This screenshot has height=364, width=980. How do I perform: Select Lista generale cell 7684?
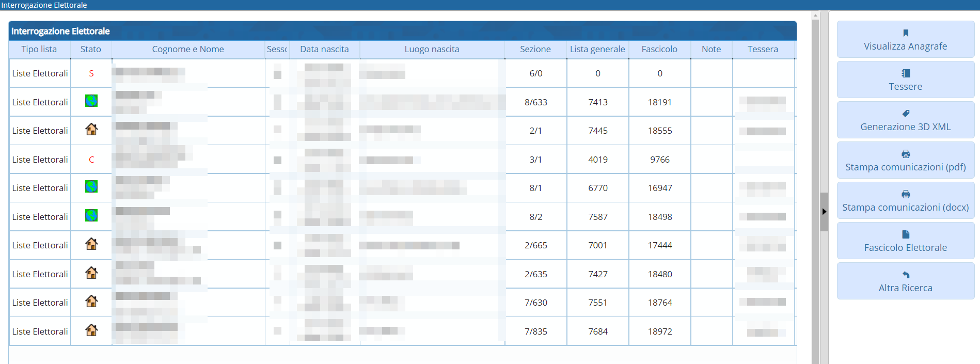click(x=598, y=331)
